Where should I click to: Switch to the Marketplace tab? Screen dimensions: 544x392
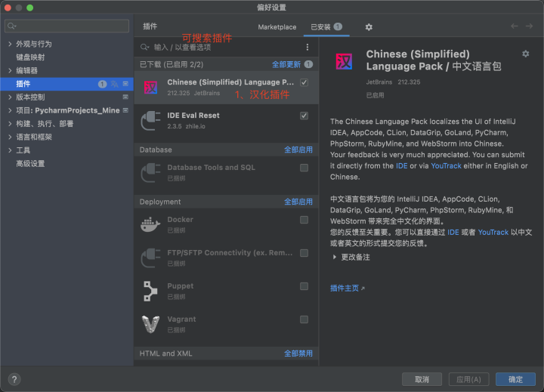277,27
